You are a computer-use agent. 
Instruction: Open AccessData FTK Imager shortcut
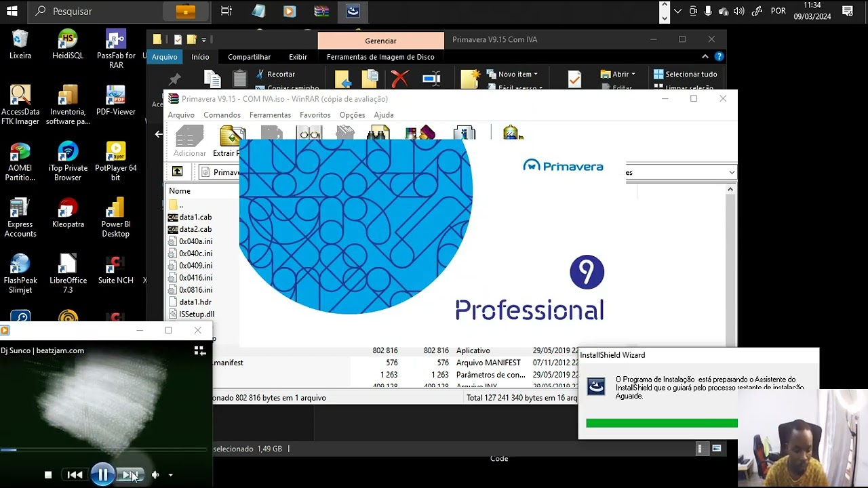pos(20,105)
